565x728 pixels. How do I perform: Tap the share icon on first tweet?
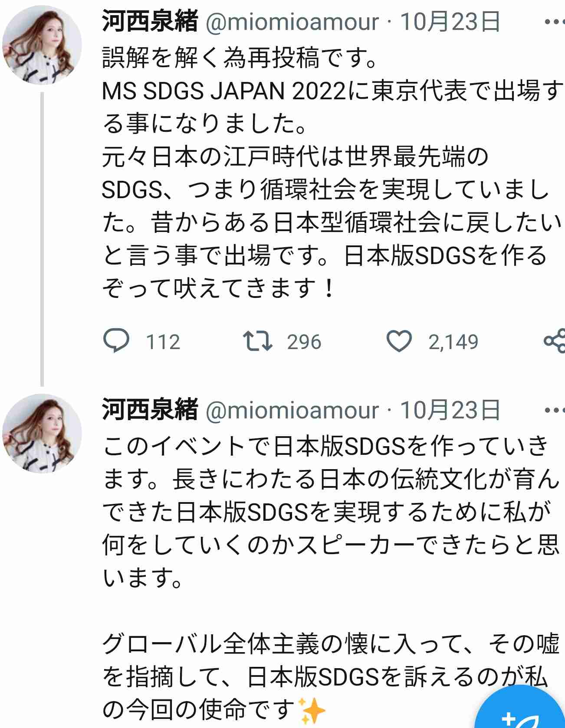click(555, 341)
